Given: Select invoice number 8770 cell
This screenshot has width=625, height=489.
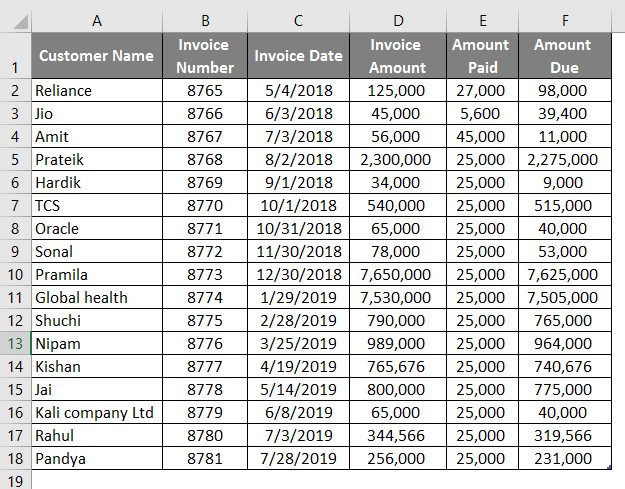Looking at the screenshot, I should point(205,205).
